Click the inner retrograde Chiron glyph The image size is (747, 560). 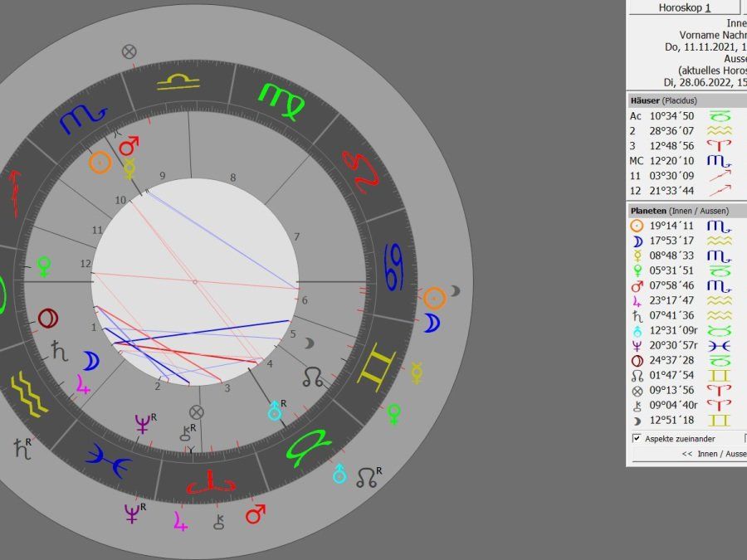tap(185, 433)
